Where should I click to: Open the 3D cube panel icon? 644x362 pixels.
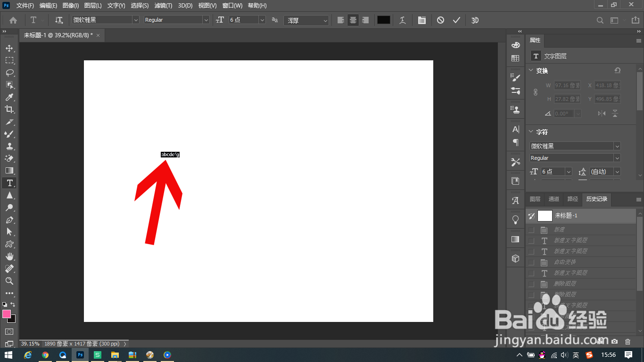pos(515,258)
